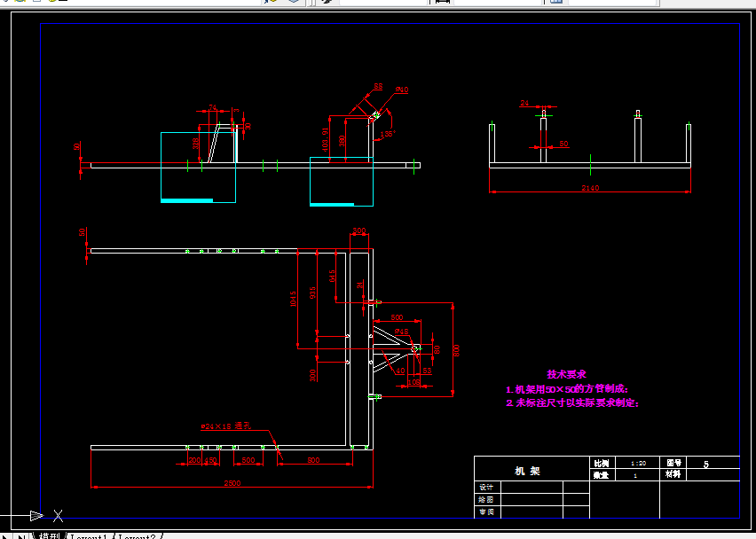Select the 绘图 row label
This screenshot has width=756, height=539.
[x=486, y=499]
